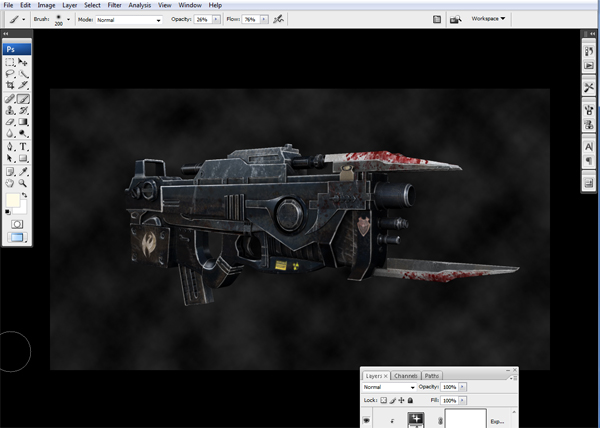Image resolution: width=600 pixels, height=428 pixels.
Task: Toggle lock position
Action: pos(401,400)
